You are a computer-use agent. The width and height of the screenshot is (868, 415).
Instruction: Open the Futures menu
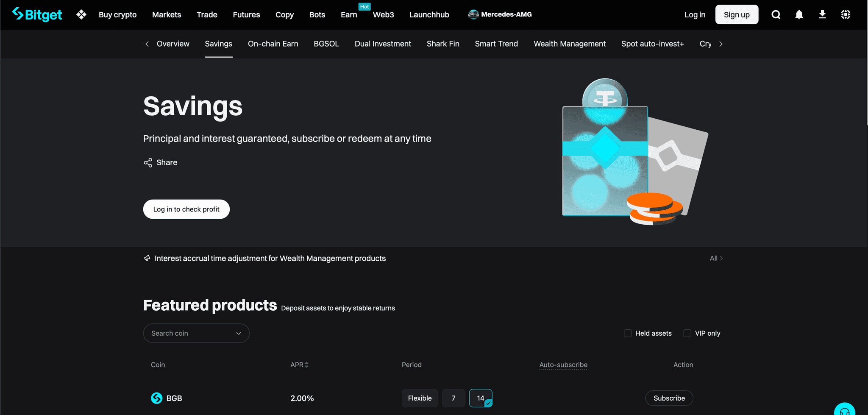[246, 14]
